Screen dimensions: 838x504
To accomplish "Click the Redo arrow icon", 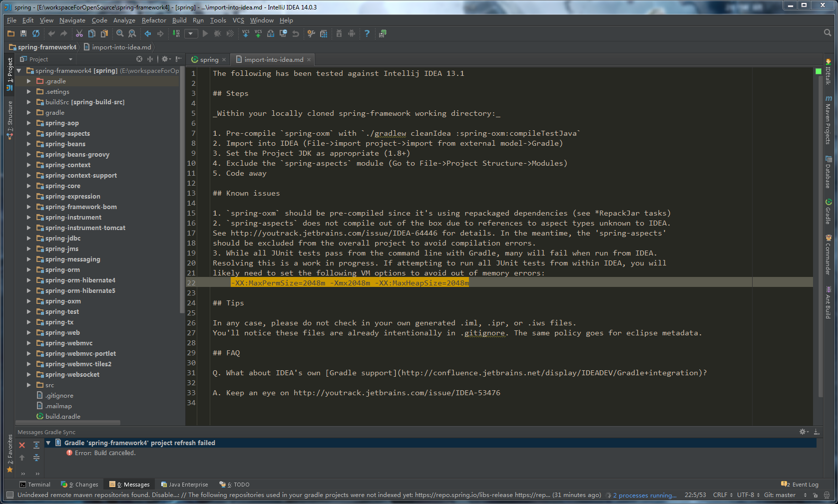I will pos(63,33).
